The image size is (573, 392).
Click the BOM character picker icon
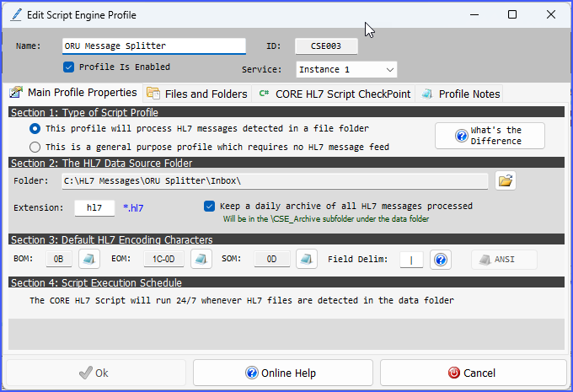[89, 259]
